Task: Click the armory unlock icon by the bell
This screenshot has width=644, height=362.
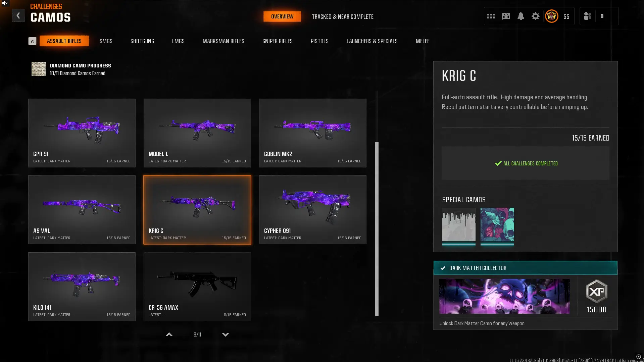Action: click(506, 16)
